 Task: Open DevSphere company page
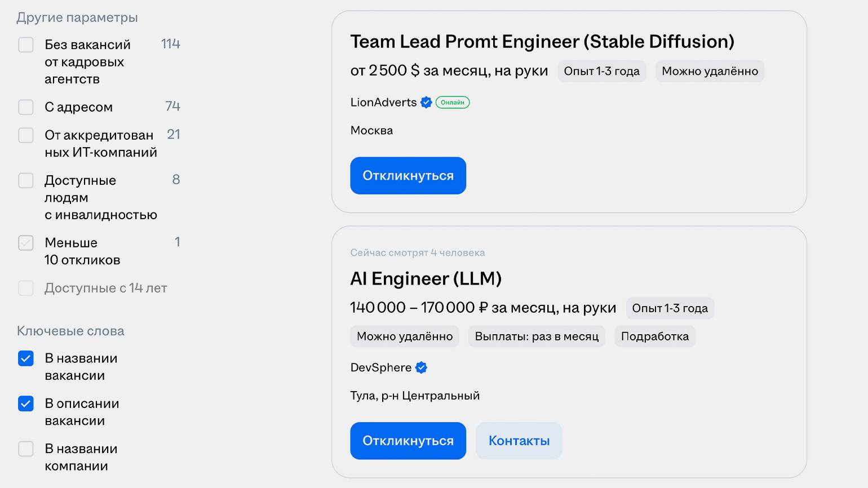pos(380,368)
